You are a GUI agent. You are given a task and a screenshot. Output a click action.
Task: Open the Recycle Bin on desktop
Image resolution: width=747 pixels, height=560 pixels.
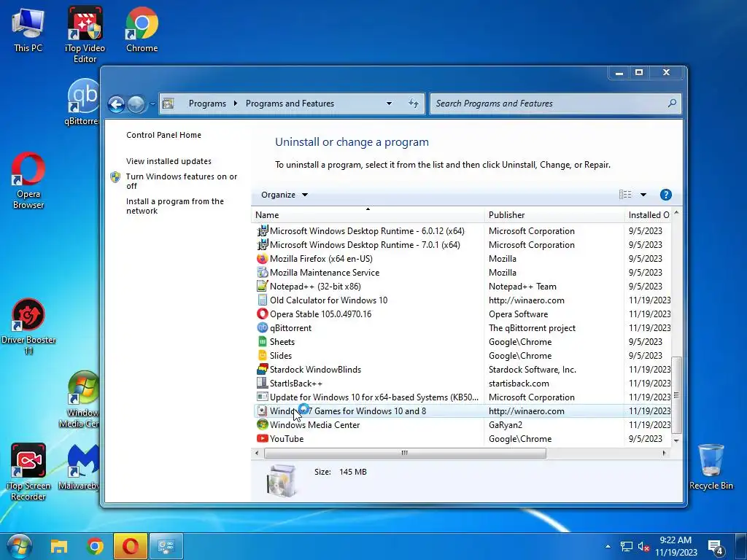[x=711, y=467]
